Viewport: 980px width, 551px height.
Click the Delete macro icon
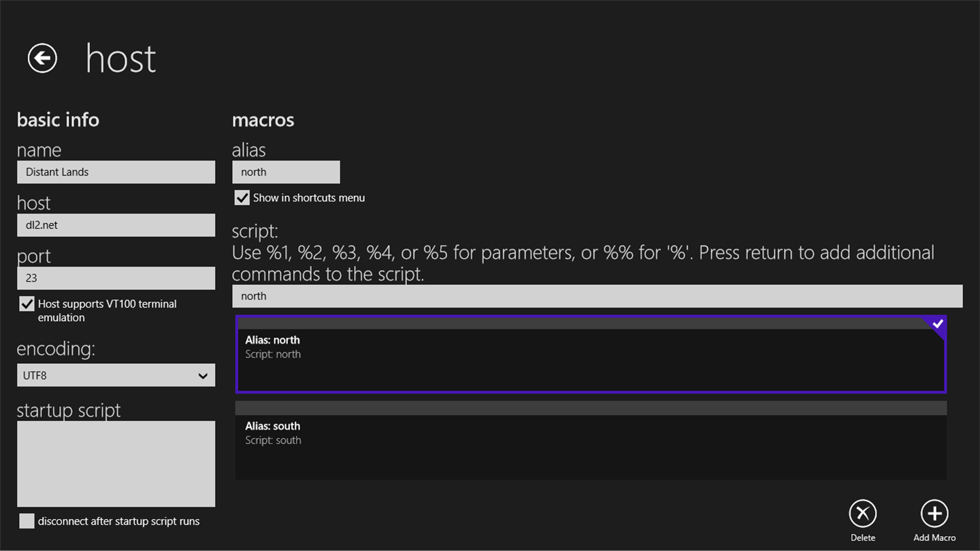862,514
